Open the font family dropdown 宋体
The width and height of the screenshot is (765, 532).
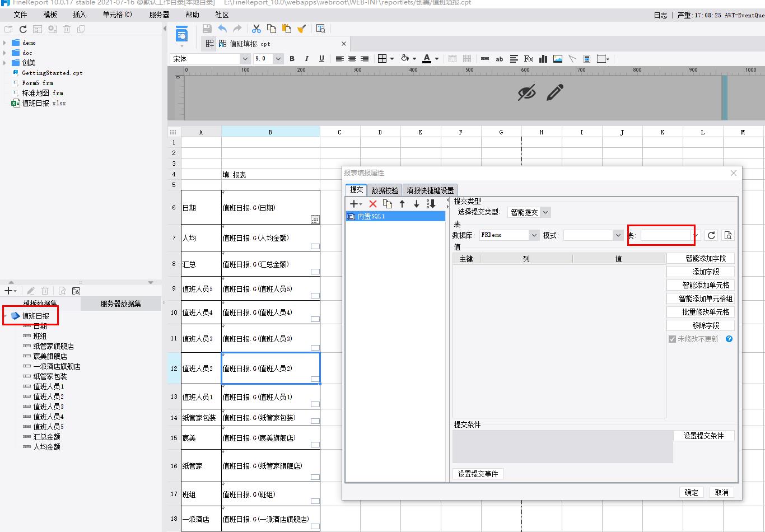tap(245, 59)
